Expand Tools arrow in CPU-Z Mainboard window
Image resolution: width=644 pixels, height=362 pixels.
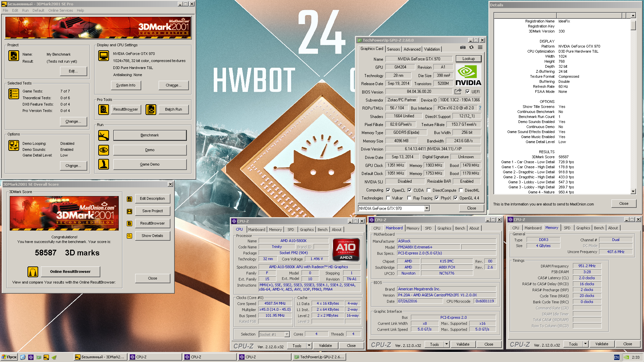pos(446,344)
